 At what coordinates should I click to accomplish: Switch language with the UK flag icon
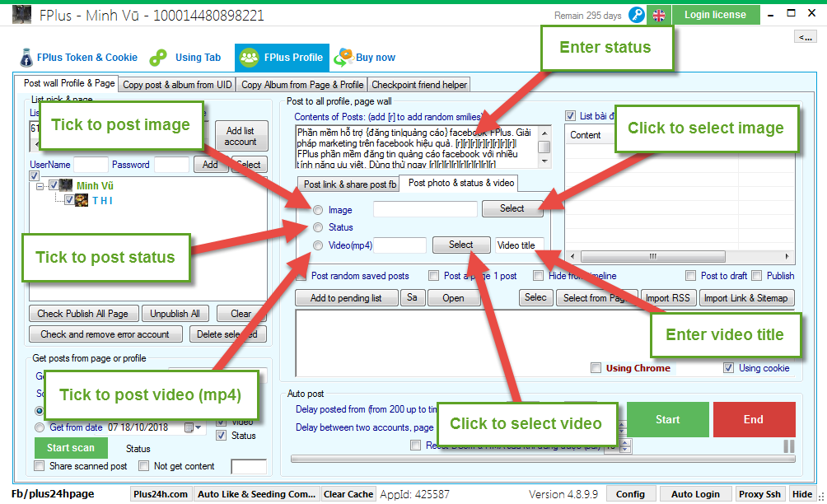(x=659, y=16)
